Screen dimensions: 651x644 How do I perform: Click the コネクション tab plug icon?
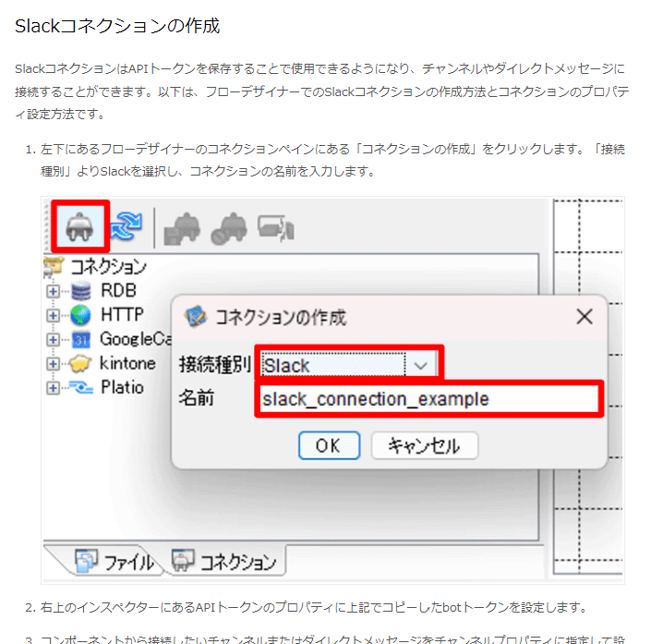183,560
